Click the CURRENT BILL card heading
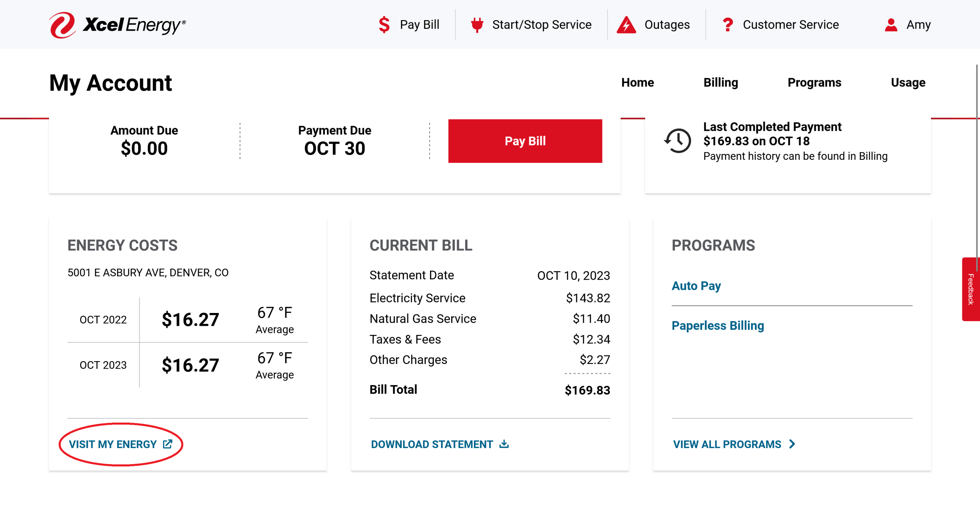The height and width of the screenshot is (510, 980). [x=421, y=246]
